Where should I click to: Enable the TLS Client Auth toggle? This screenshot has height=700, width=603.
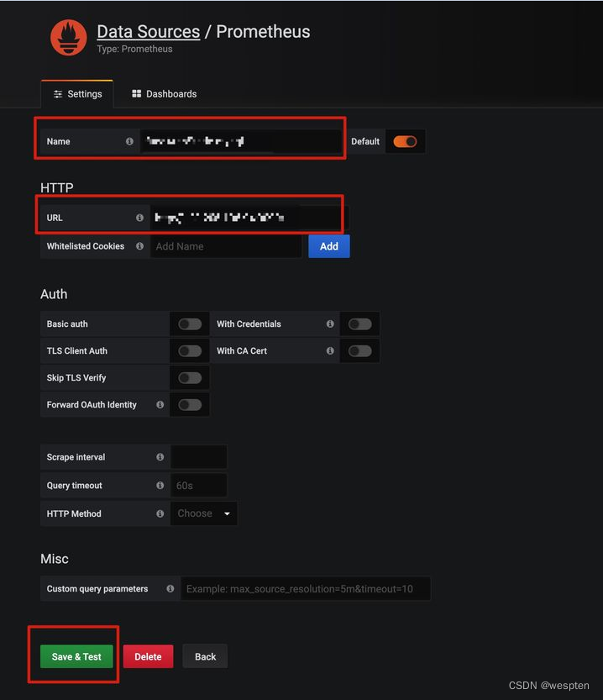click(x=190, y=351)
